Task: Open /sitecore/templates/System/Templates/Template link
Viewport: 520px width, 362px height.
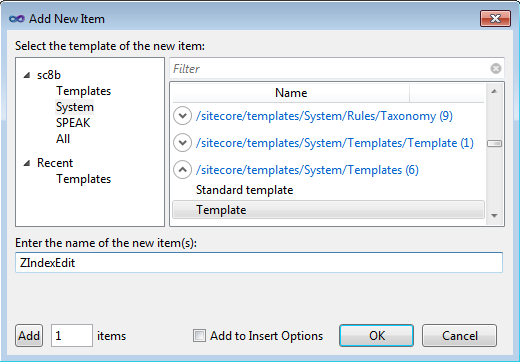Action: (x=335, y=143)
